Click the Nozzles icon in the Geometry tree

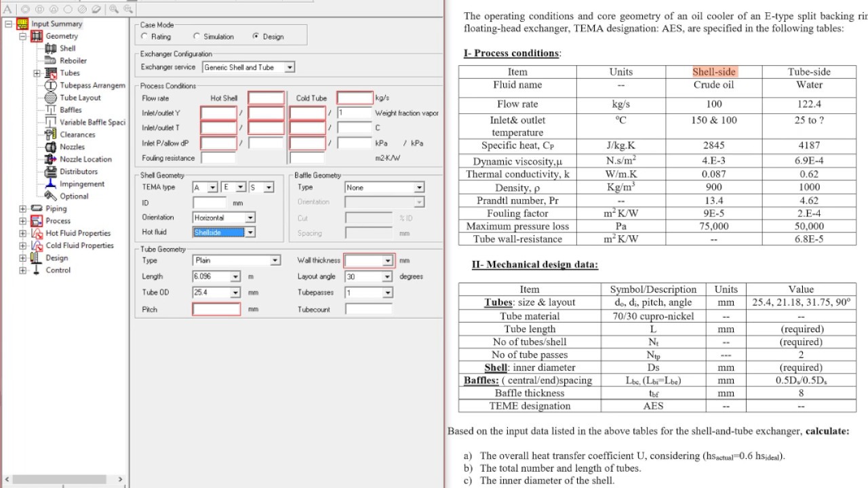tap(50, 147)
